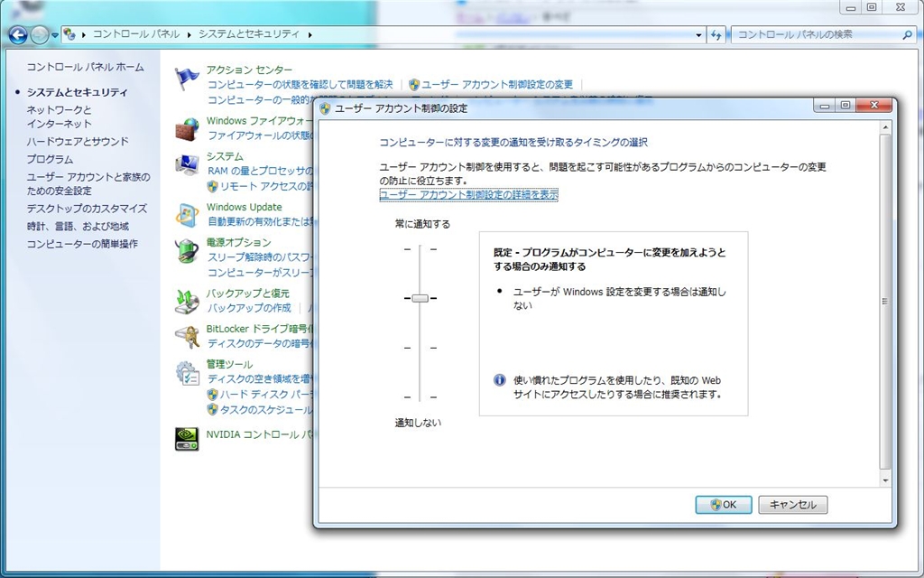Screen dimensions: 924x578
Task: Click the BitLocker keys icon
Action: coord(187,337)
